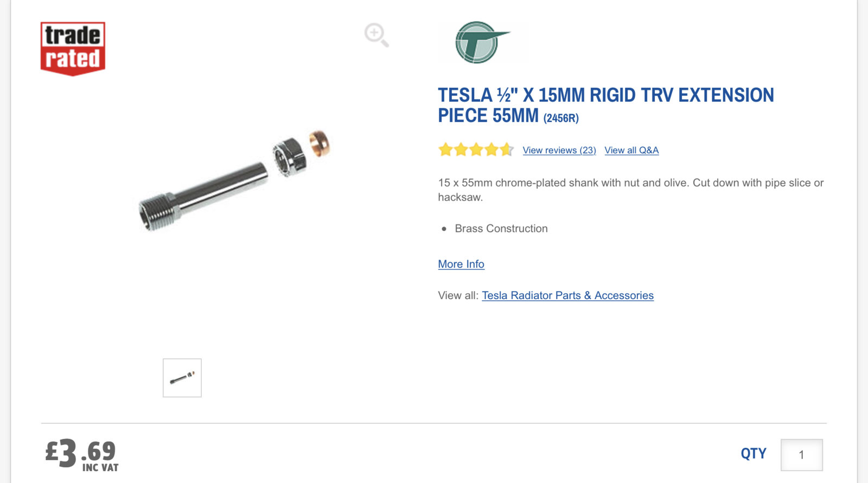Image resolution: width=868 pixels, height=483 pixels.
Task: Select the small product thumbnail image
Action: click(182, 378)
